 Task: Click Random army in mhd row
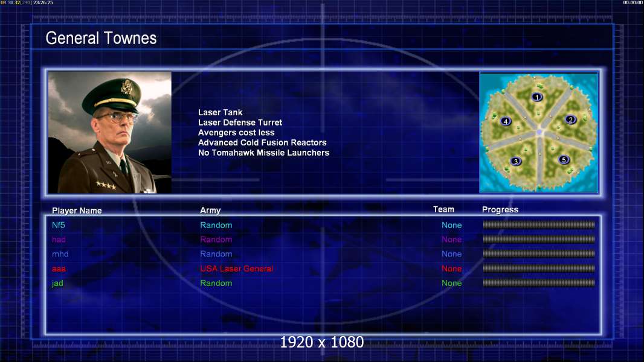(216, 254)
